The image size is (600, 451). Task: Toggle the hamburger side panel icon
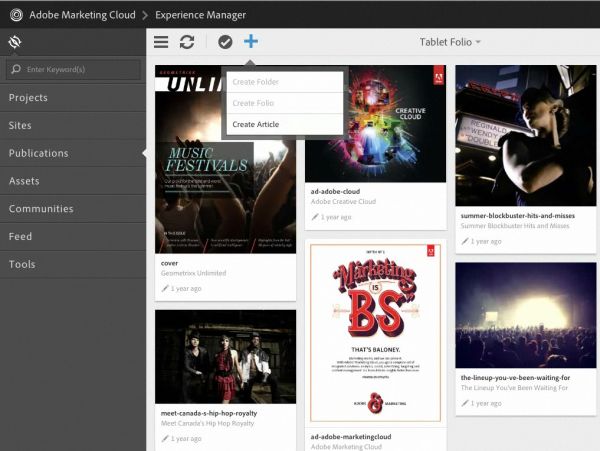pos(161,42)
